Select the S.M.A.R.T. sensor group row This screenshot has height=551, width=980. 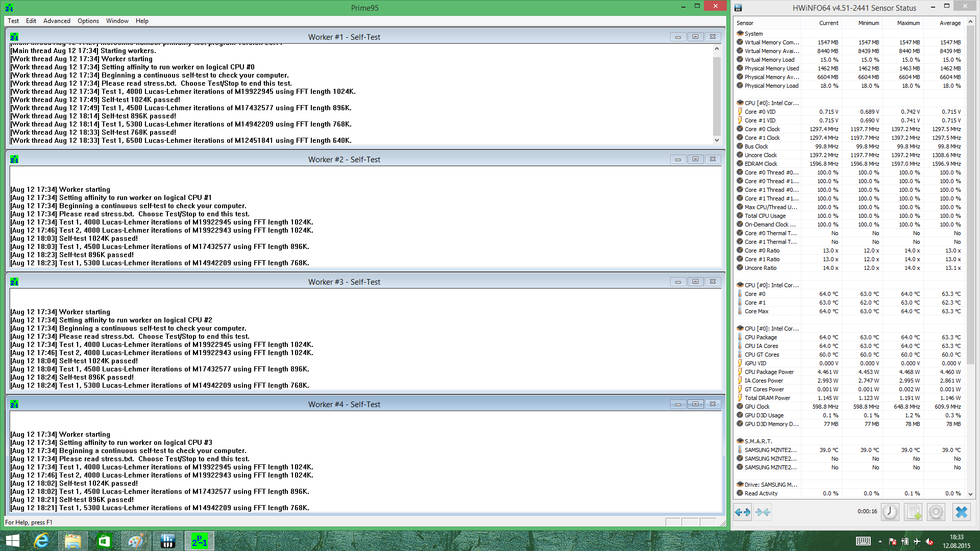pyautogui.click(x=849, y=441)
